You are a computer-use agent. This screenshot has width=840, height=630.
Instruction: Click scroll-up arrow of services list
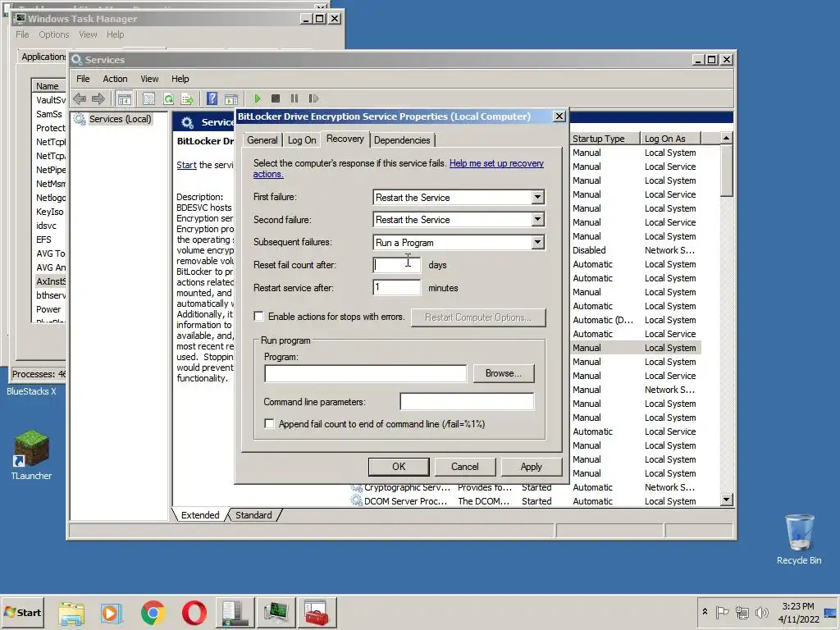(x=727, y=138)
